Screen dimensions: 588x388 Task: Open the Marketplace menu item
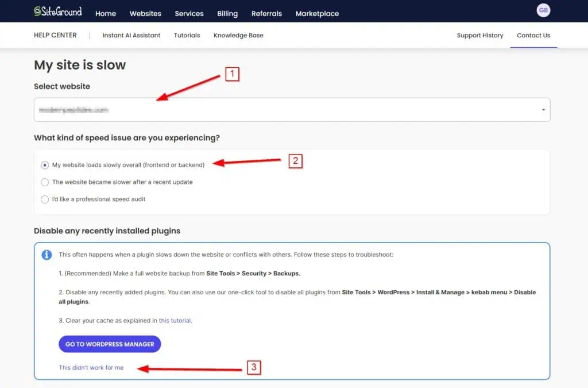[x=317, y=13]
